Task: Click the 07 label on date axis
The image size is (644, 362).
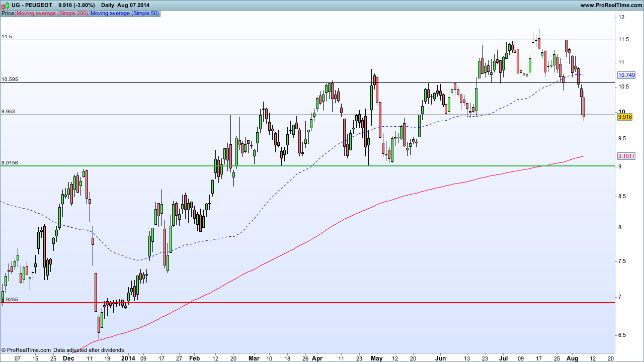Action: click(x=18, y=358)
